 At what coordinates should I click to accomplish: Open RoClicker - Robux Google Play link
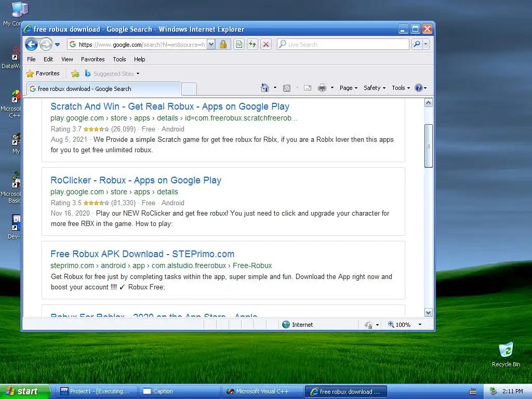tap(136, 180)
